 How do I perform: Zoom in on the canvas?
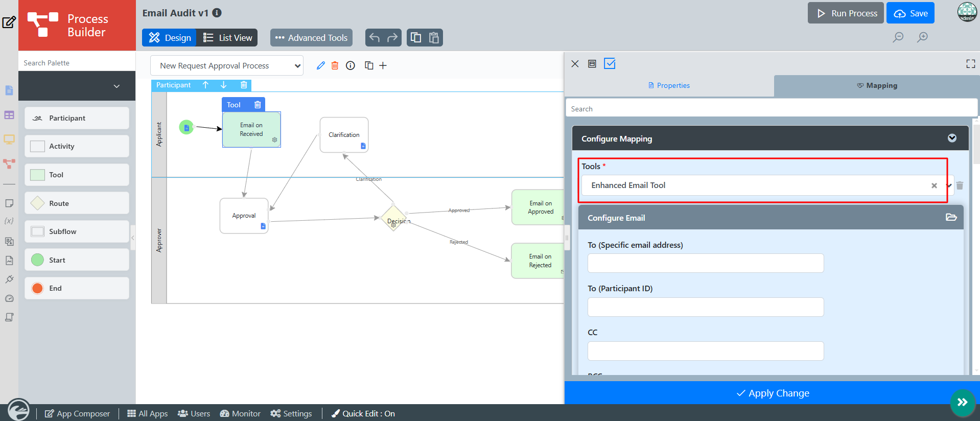[x=922, y=37]
